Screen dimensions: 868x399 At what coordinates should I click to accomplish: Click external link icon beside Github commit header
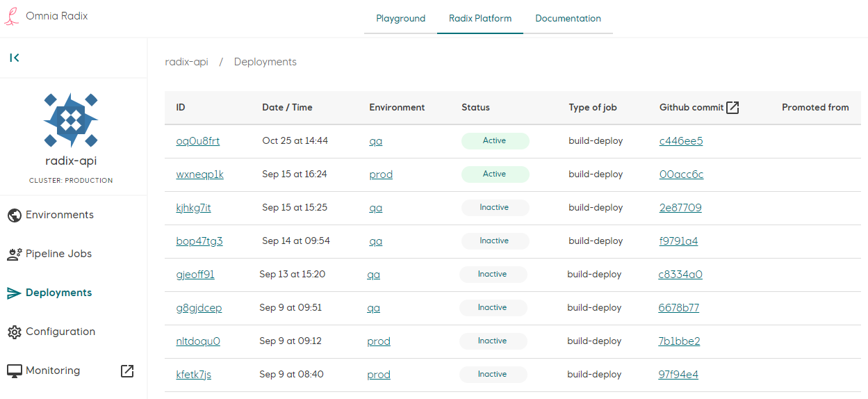pyautogui.click(x=732, y=107)
